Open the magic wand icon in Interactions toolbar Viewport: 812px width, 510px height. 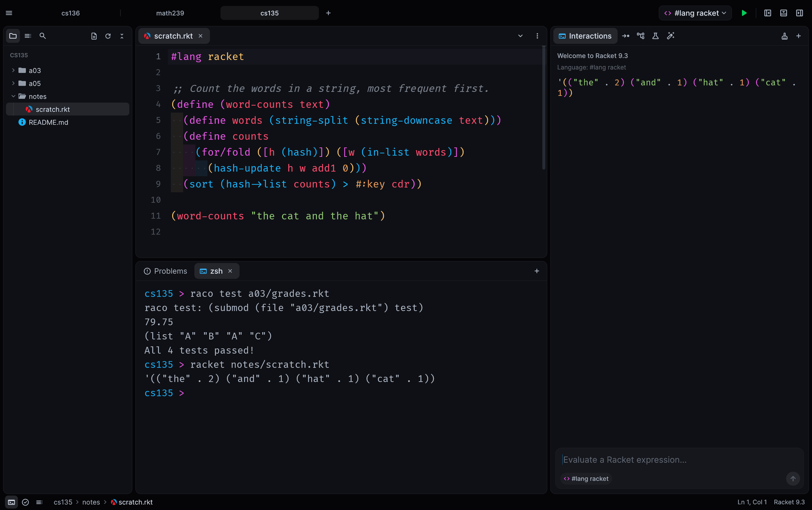671,36
